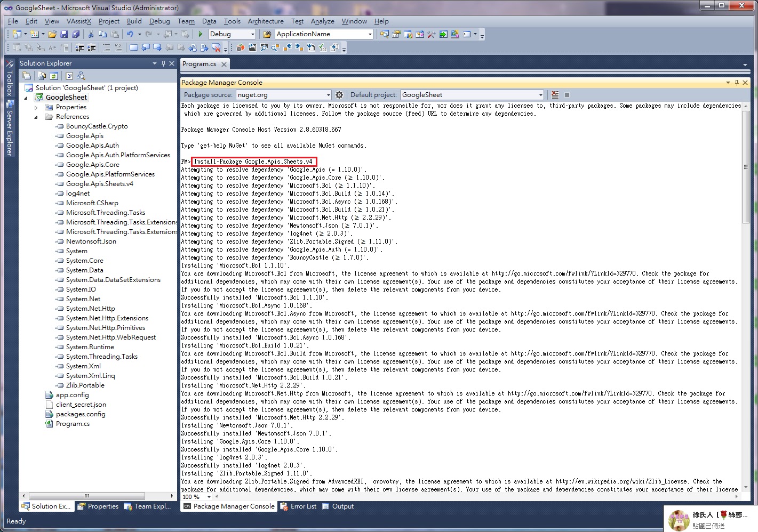Collapse the References tree node
The width and height of the screenshot is (758, 532).
(36, 116)
